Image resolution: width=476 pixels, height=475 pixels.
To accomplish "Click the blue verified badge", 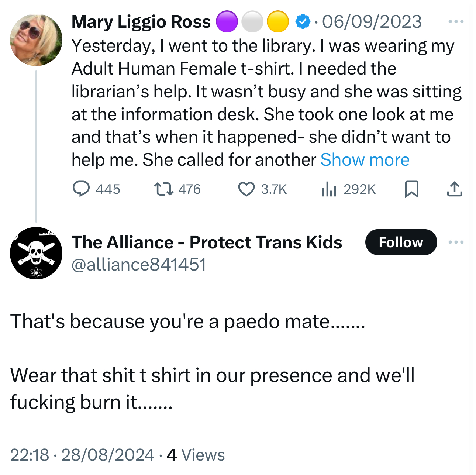I will pos(303,22).
